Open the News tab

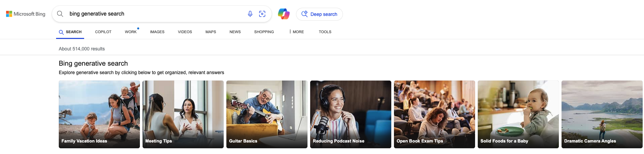pos(235,32)
